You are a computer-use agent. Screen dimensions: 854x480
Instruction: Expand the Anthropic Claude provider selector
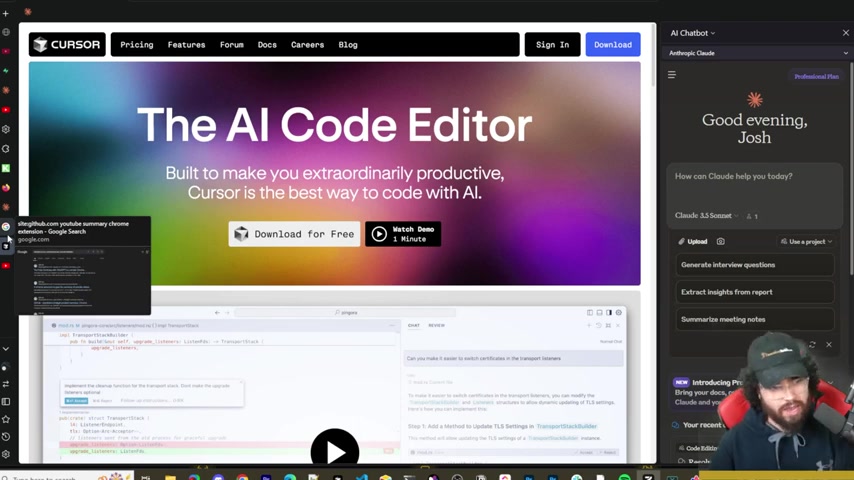coord(757,53)
